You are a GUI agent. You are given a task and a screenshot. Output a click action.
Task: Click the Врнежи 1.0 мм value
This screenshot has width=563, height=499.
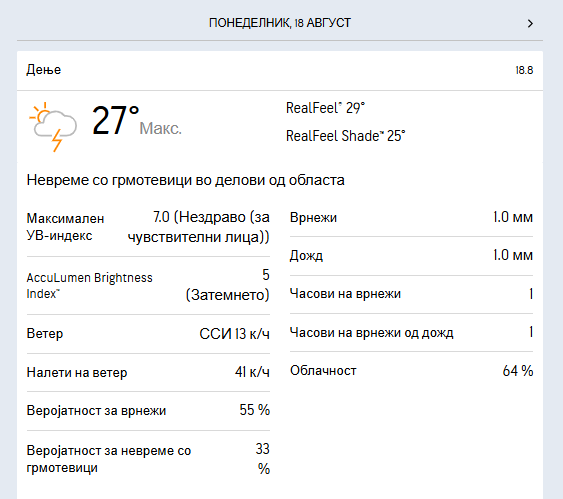coord(513,217)
